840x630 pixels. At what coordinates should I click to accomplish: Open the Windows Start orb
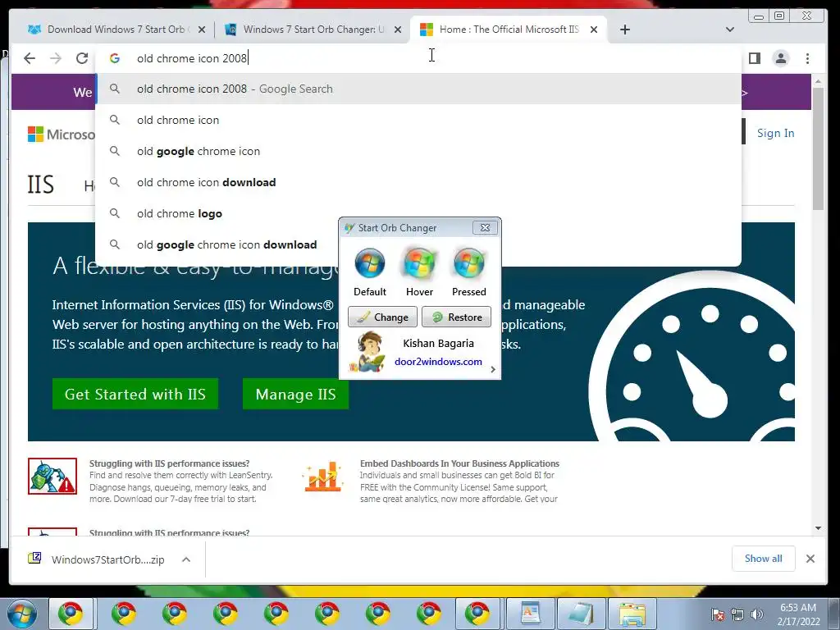coord(22,614)
